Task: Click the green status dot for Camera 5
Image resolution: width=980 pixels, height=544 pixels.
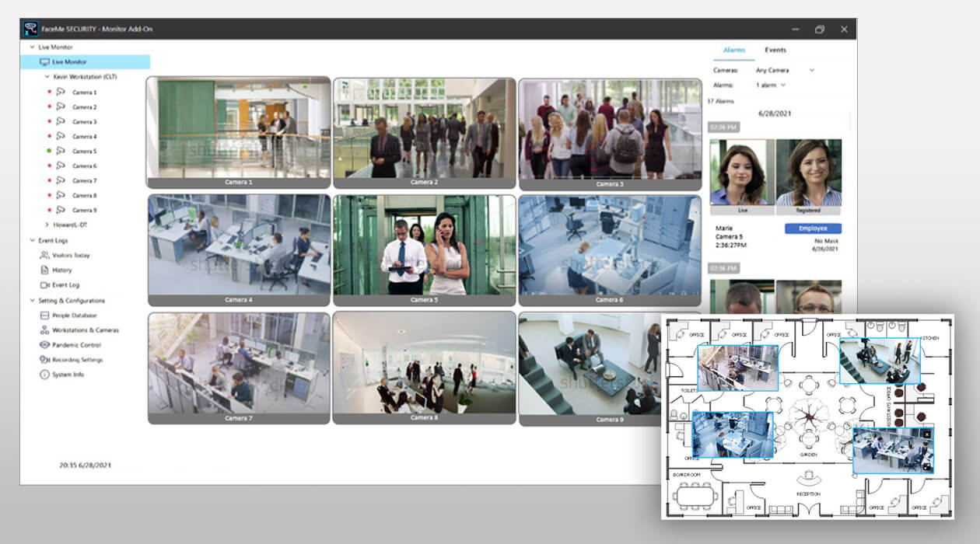Action: click(x=49, y=152)
